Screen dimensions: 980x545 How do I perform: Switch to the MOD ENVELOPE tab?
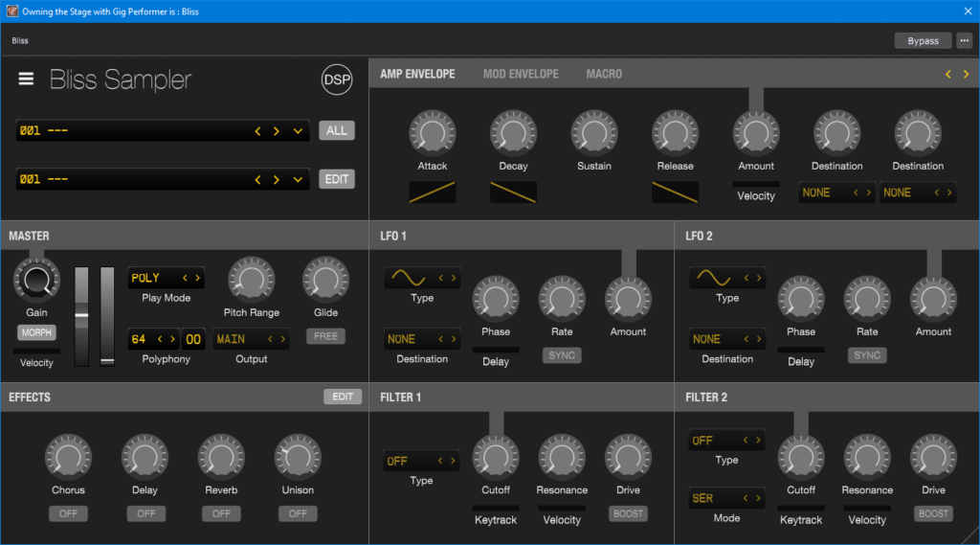pos(521,74)
